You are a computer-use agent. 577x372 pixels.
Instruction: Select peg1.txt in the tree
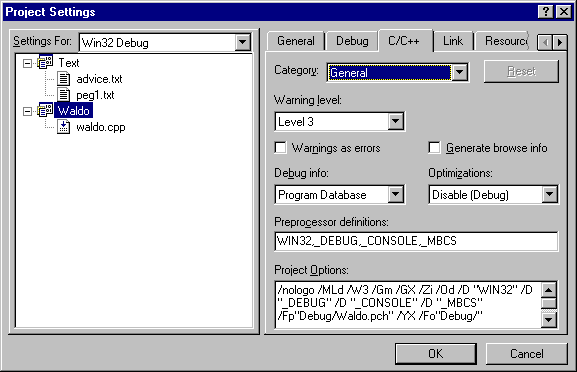point(95,95)
